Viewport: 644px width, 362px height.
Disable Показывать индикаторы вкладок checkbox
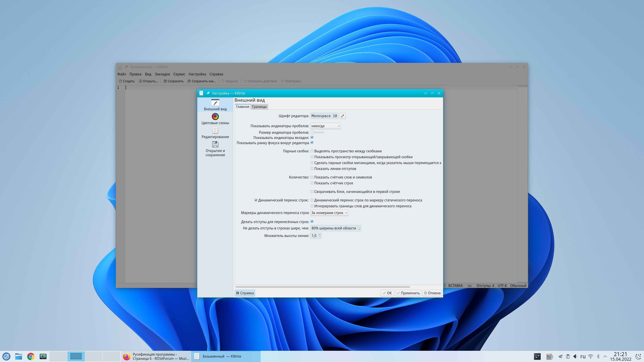tap(312, 137)
